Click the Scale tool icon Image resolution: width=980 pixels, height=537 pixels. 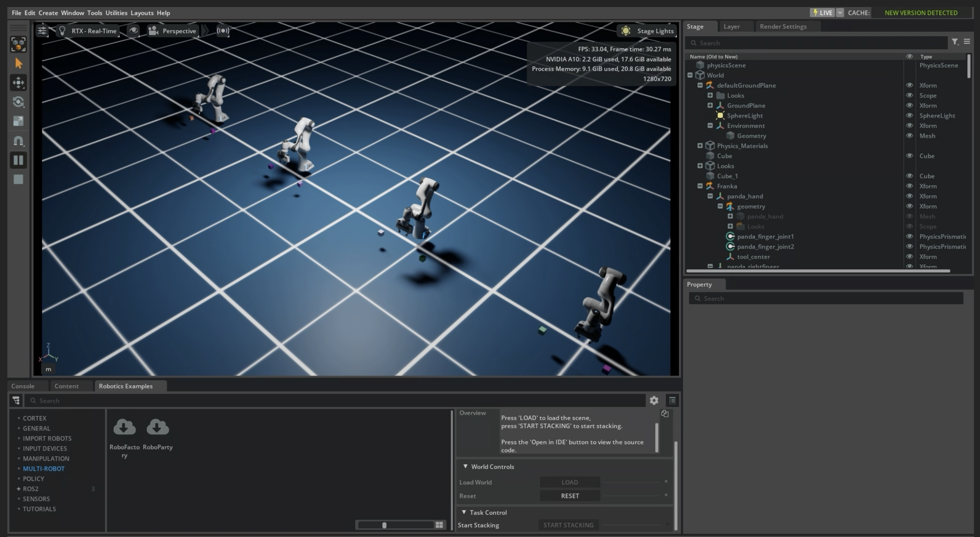coord(18,121)
